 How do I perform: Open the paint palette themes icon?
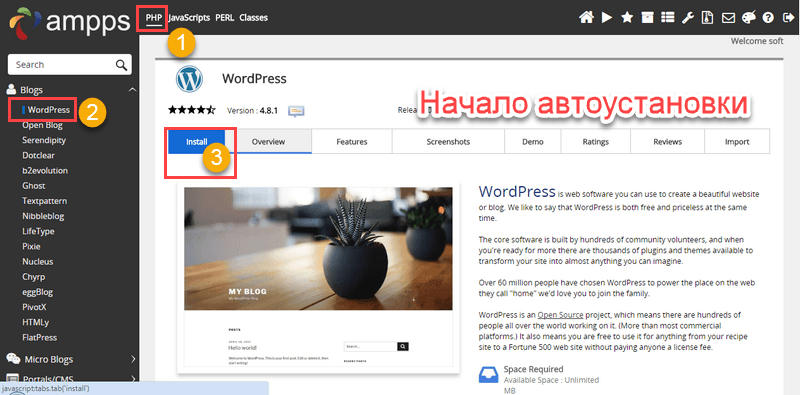[749, 17]
